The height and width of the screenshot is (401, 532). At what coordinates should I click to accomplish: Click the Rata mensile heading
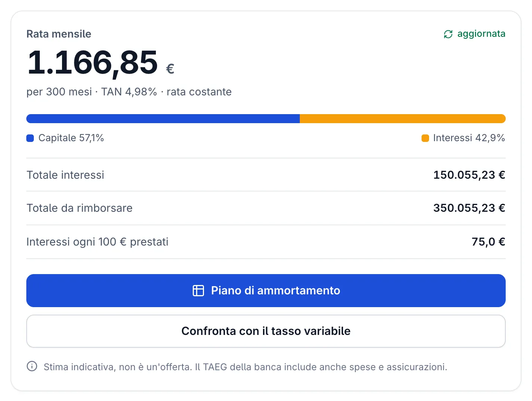click(x=59, y=34)
